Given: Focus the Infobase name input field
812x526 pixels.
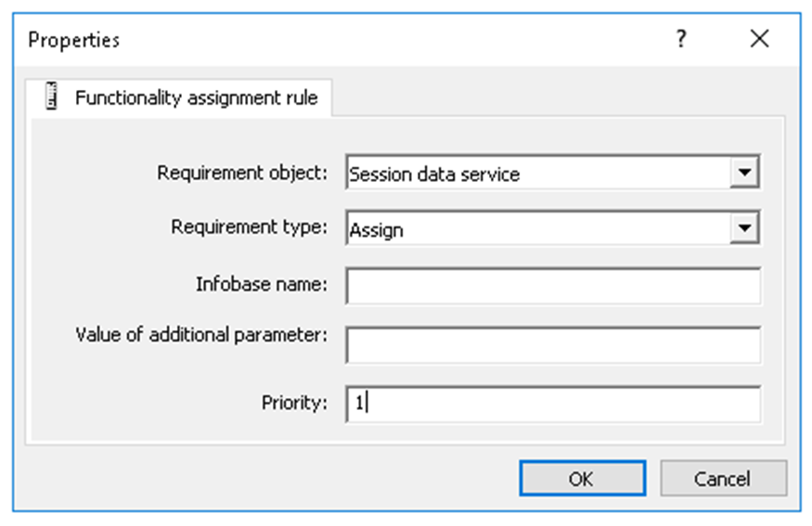Looking at the screenshot, I should coord(552,287).
